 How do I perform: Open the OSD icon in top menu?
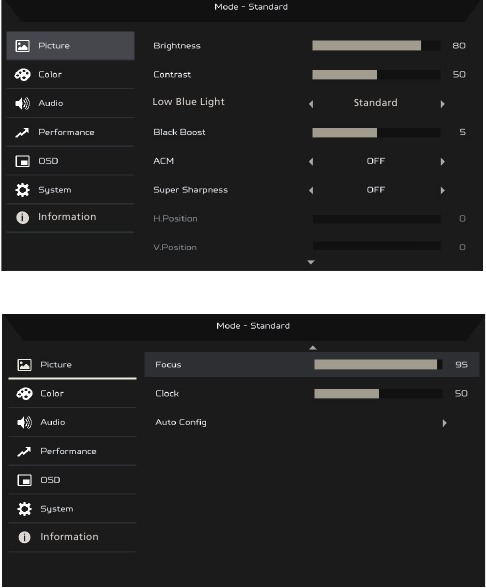click(x=22, y=161)
